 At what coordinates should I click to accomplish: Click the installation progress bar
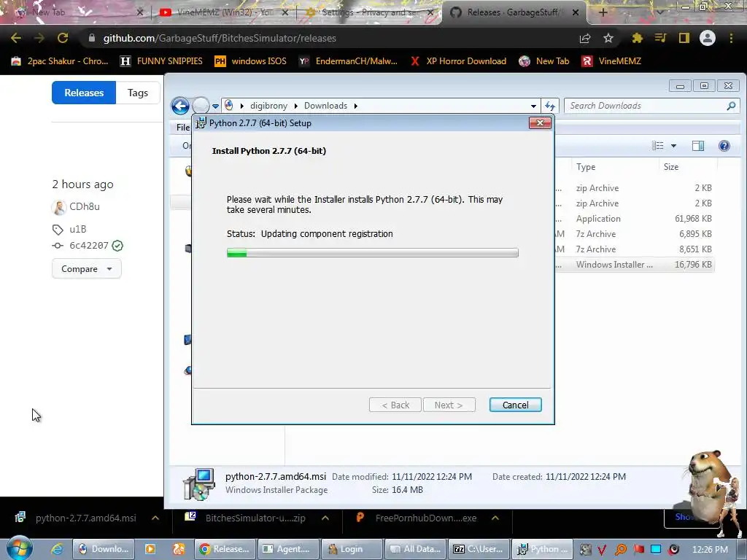(373, 253)
